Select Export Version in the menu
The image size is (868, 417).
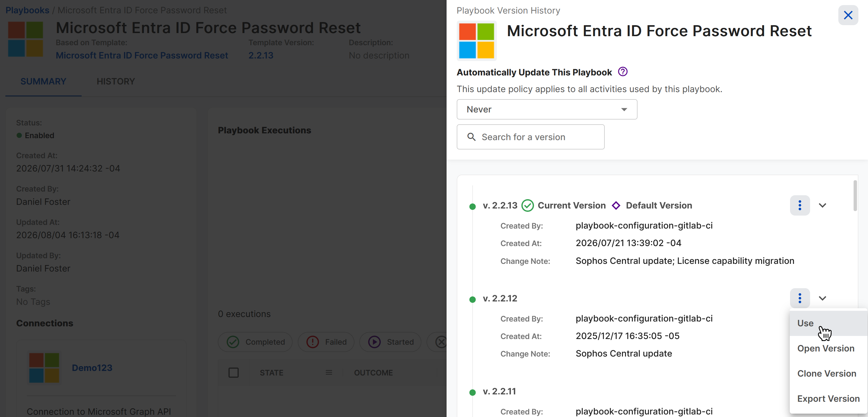pos(828,398)
